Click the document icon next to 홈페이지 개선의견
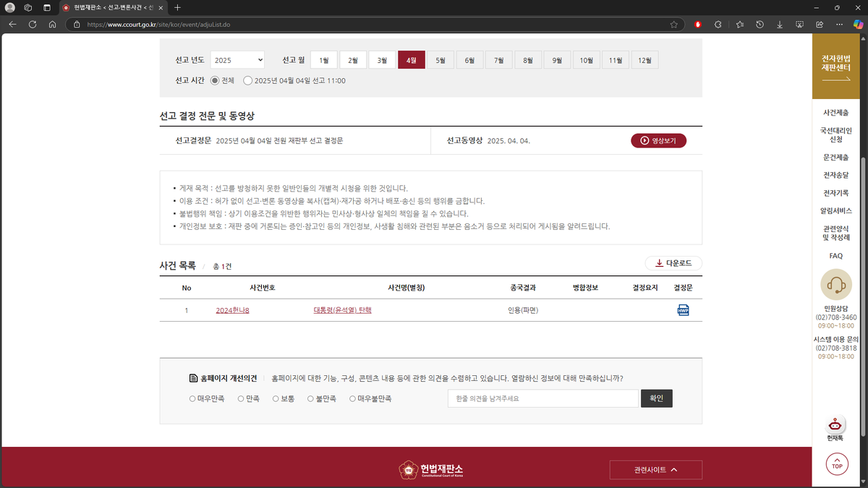Image resolution: width=868 pixels, height=488 pixels. click(x=192, y=377)
